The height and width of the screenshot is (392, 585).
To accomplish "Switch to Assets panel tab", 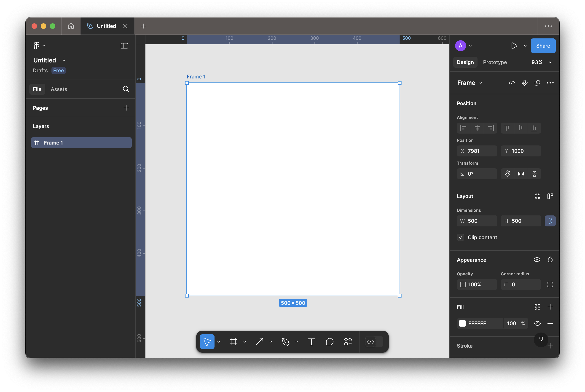I will [x=59, y=89].
